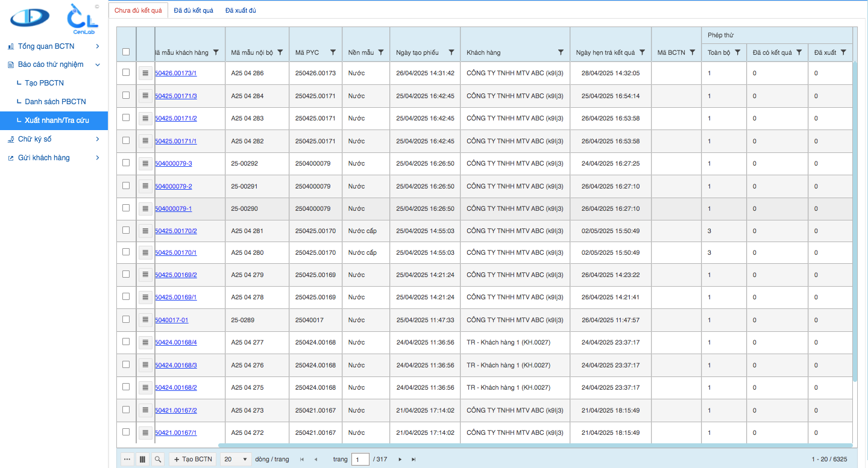The image size is (868, 468).
Task: Expand the Gửi khách hàng menu
Action: (54, 158)
